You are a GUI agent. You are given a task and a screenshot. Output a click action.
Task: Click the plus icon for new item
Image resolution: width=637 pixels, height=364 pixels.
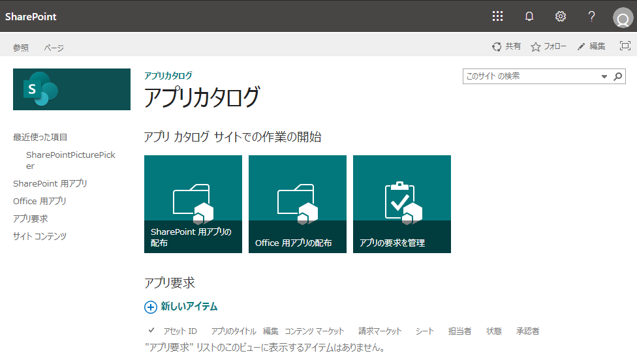pyautogui.click(x=151, y=307)
